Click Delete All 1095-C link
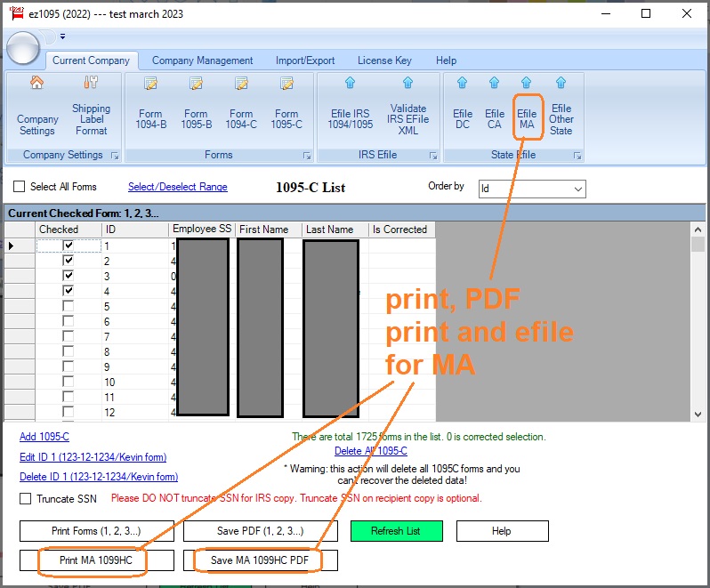The height and width of the screenshot is (588, 710). click(x=371, y=451)
